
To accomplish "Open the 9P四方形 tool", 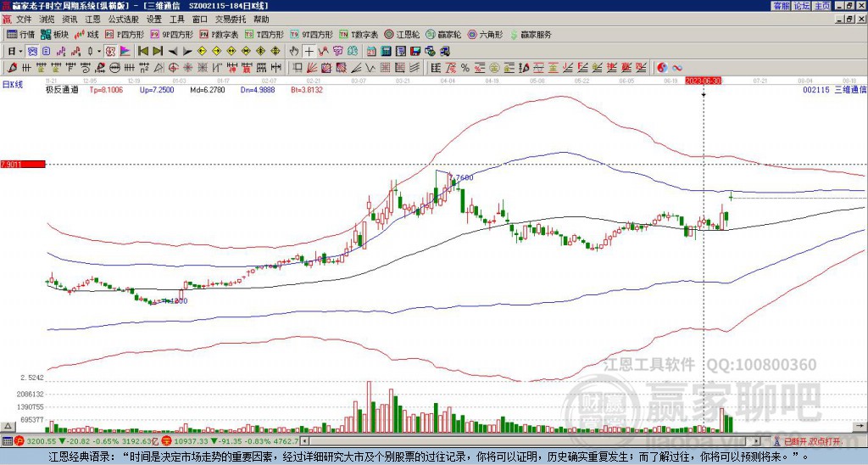I will (171, 34).
